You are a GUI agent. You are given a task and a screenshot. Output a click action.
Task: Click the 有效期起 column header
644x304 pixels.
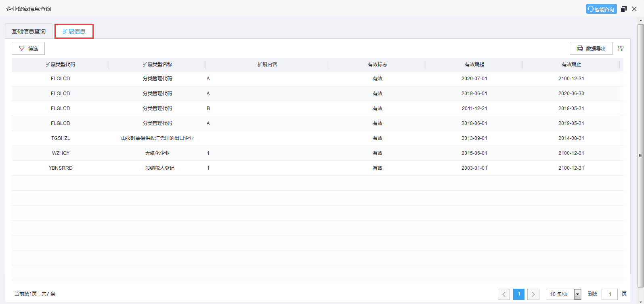coord(474,65)
